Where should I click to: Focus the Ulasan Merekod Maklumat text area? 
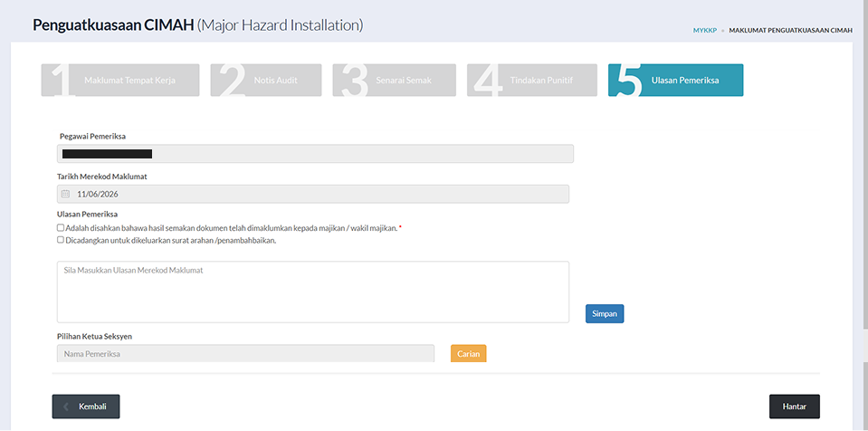[x=313, y=292]
